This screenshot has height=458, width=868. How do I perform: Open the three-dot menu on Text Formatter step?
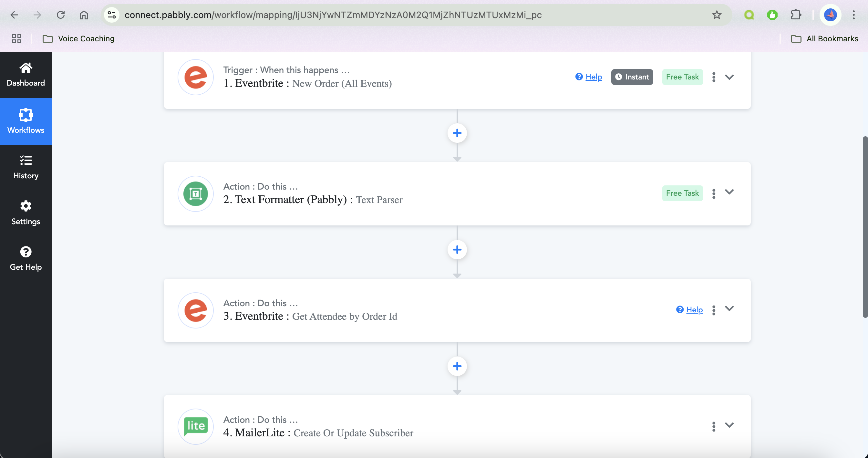pyautogui.click(x=713, y=193)
